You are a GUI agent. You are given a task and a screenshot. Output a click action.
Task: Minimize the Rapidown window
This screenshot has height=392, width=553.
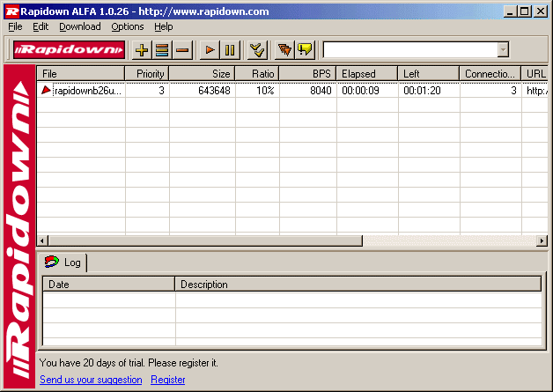point(509,11)
